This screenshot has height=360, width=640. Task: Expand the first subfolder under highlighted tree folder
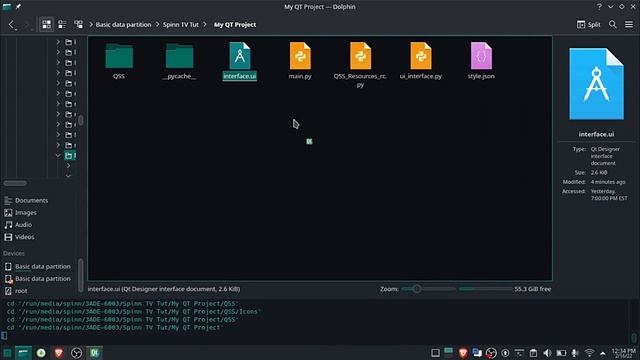68,166
